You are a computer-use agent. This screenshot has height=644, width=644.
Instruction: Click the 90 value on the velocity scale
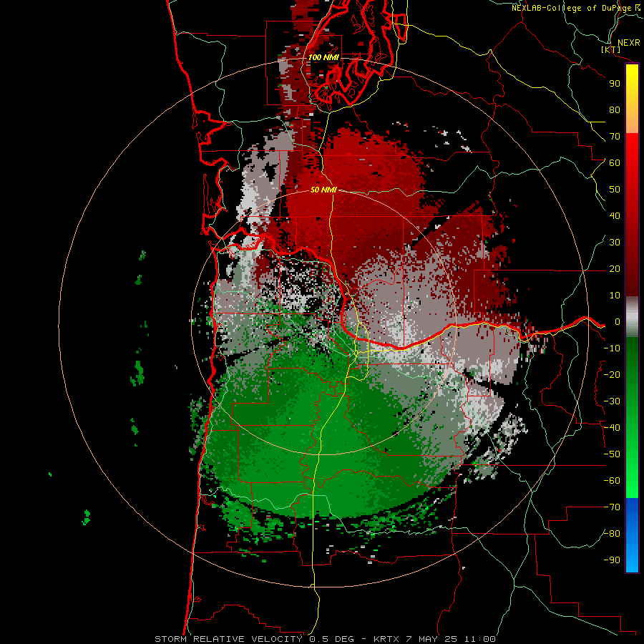point(615,84)
